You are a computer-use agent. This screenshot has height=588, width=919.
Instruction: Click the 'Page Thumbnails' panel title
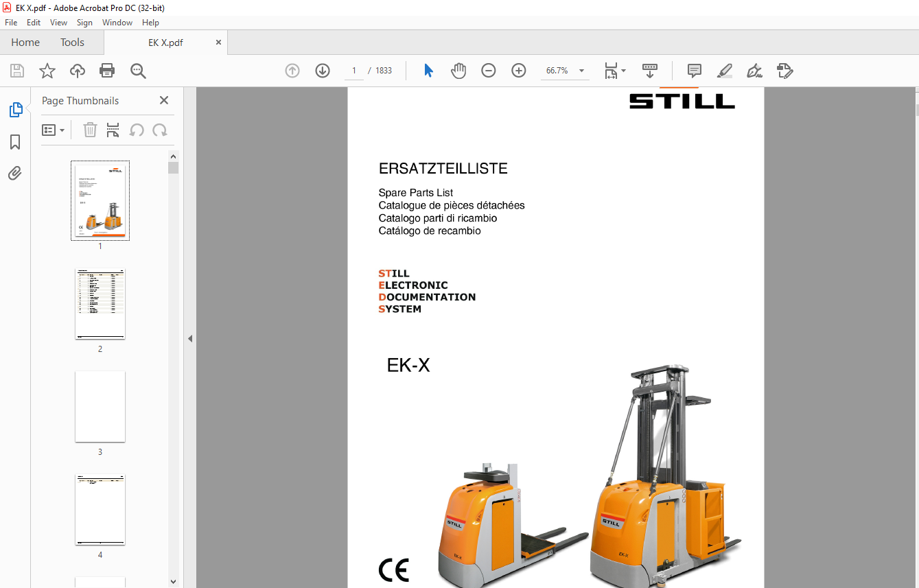[80, 100]
